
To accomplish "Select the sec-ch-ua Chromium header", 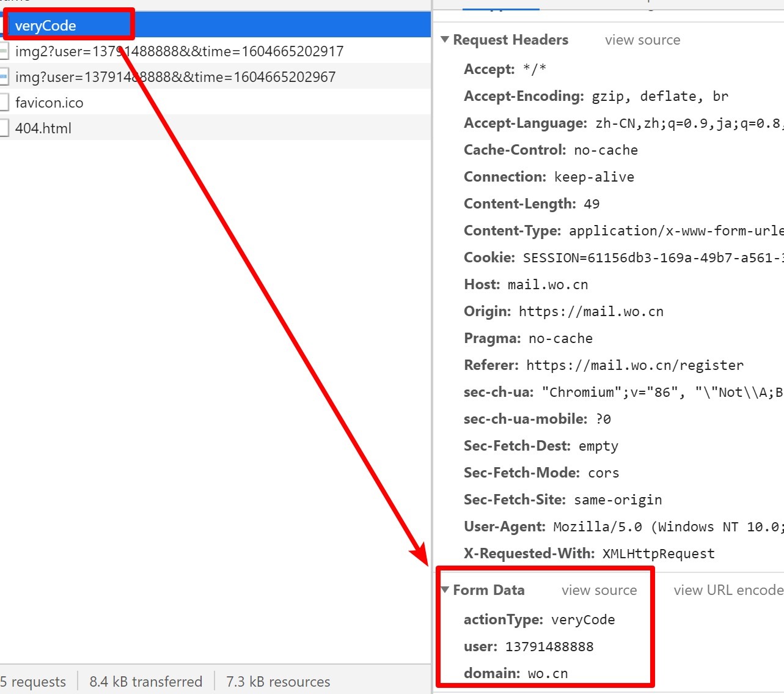I will 623,392.
